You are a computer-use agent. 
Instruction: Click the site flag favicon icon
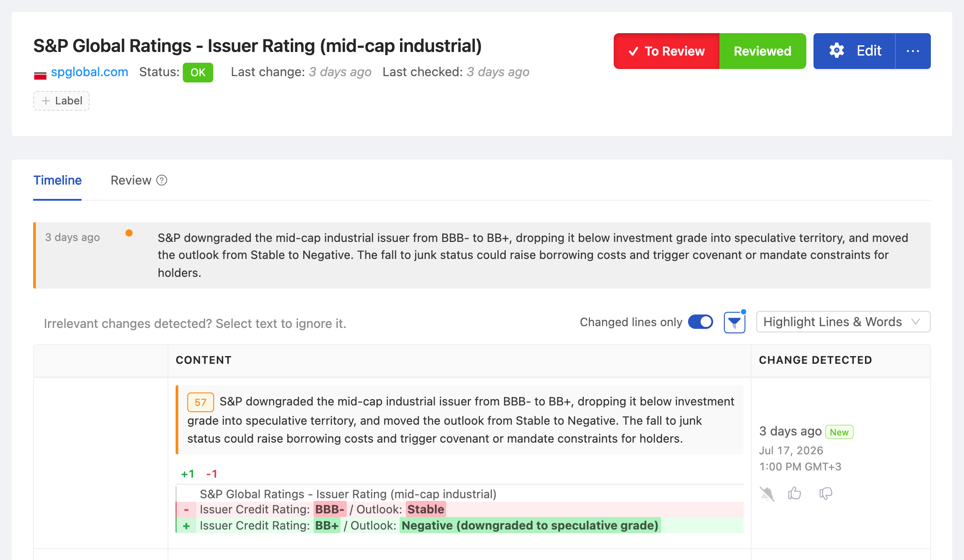click(40, 76)
